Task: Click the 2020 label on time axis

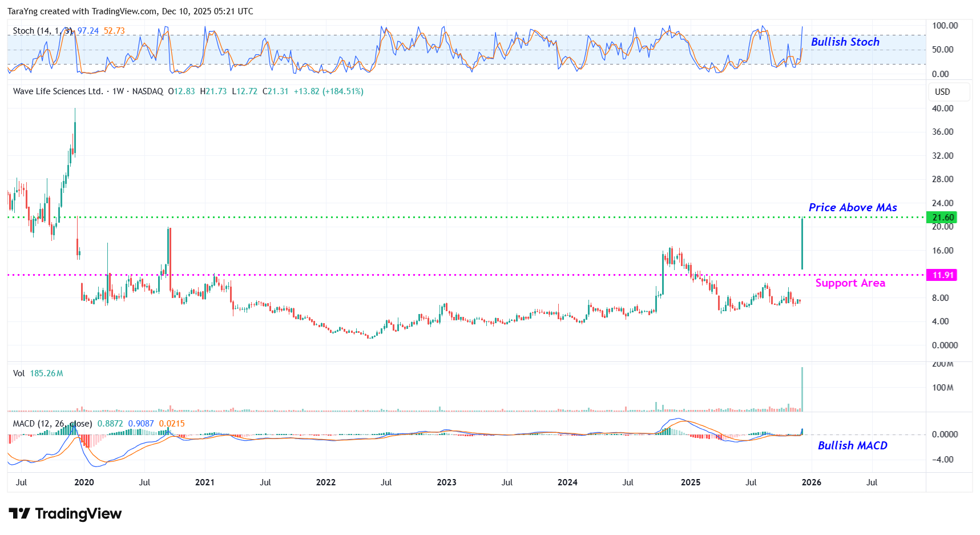Action: click(84, 482)
